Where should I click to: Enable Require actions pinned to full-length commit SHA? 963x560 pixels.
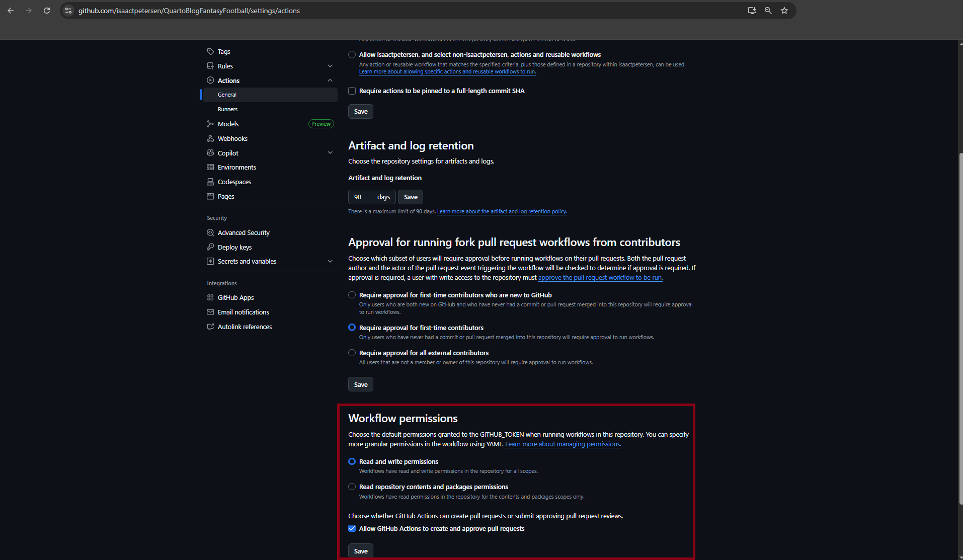click(x=352, y=91)
